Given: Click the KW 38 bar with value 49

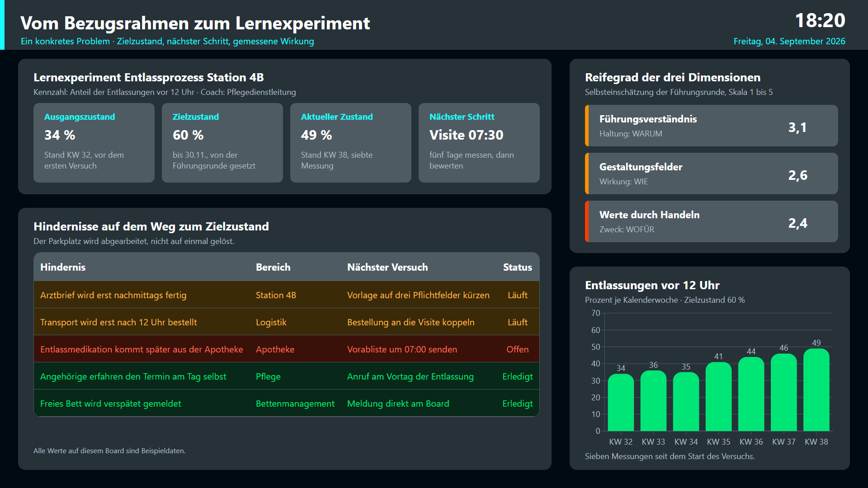Looking at the screenshot, I should point(816,389).
